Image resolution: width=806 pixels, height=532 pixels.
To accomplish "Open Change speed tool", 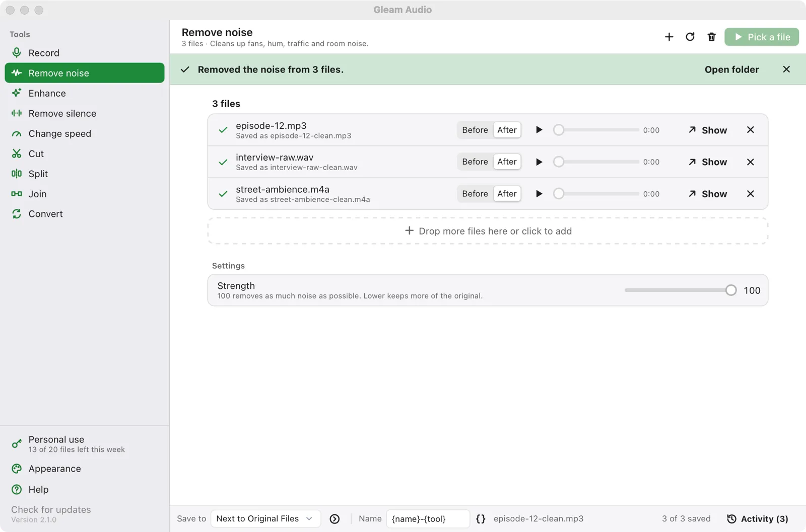I will coord(85,133).
